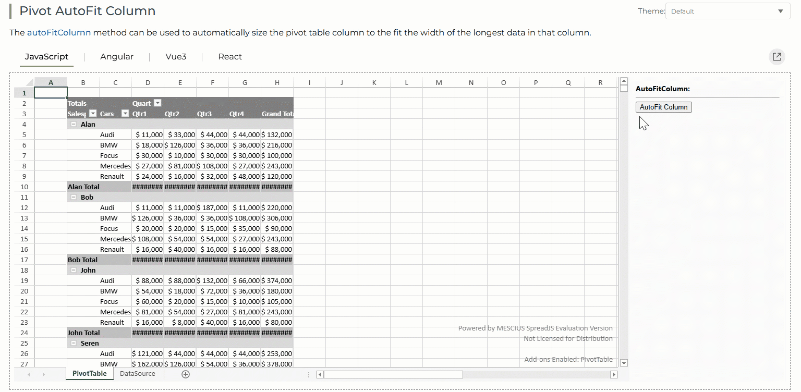
Task: Navigate to next sheet tab arrow
Action: tap(43, 375)
